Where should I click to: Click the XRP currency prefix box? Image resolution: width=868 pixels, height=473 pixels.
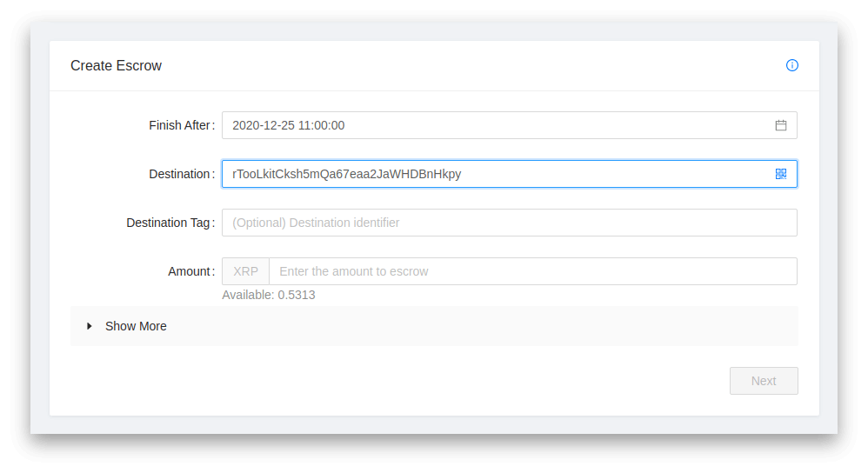(246, 271)
